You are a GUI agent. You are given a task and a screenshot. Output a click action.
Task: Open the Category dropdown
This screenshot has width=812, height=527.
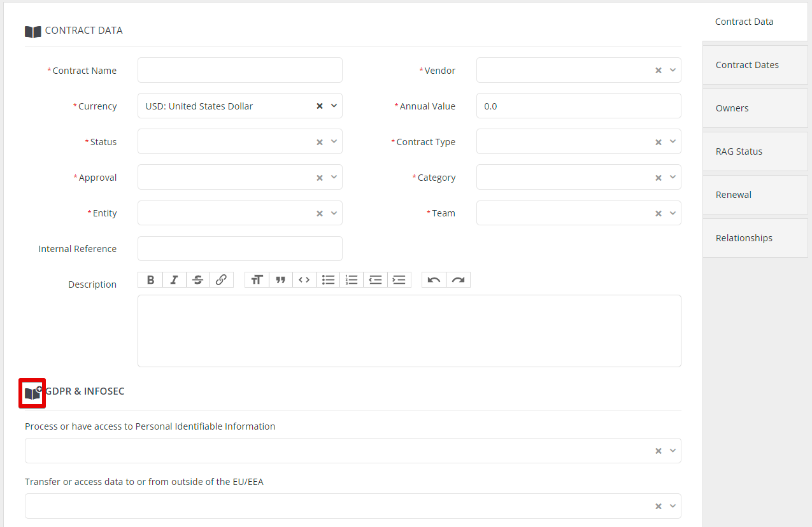(x=673, y=178)
